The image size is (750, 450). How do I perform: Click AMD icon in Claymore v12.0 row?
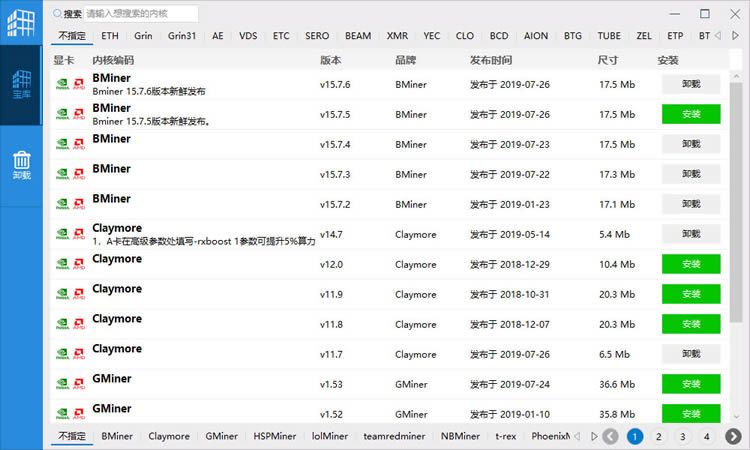point(79,264)
